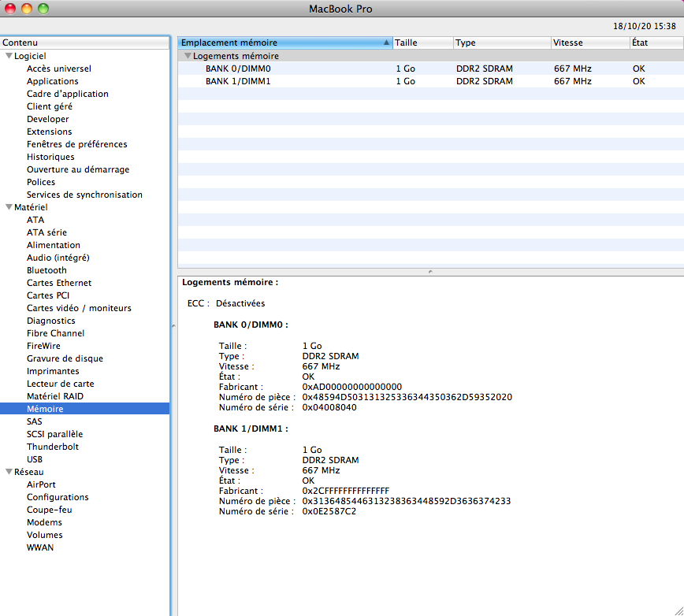The image size is (684, 616).
Task: Collapse the Logements mémoire disclosure triangle
Action: tap(188, 56)
